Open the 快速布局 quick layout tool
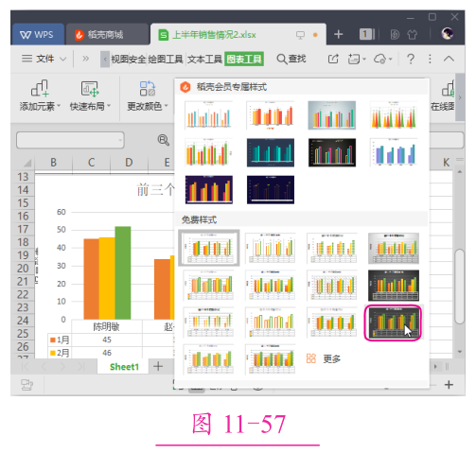 (90, 96)
